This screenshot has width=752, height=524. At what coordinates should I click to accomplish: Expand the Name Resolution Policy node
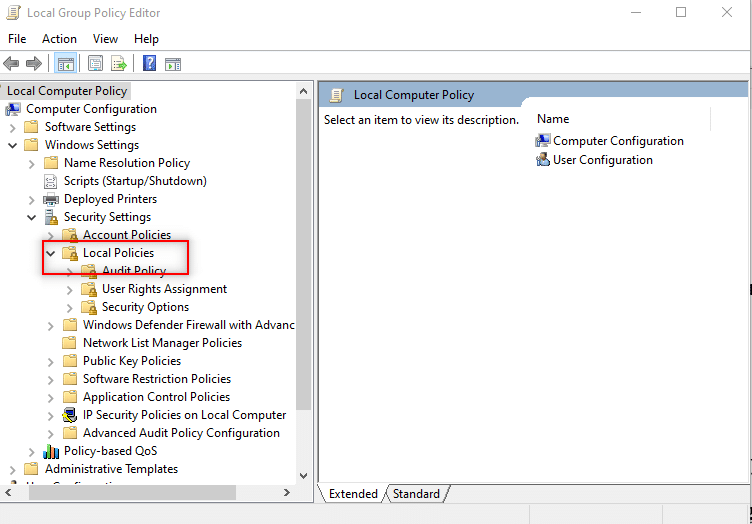click(32, 164)
